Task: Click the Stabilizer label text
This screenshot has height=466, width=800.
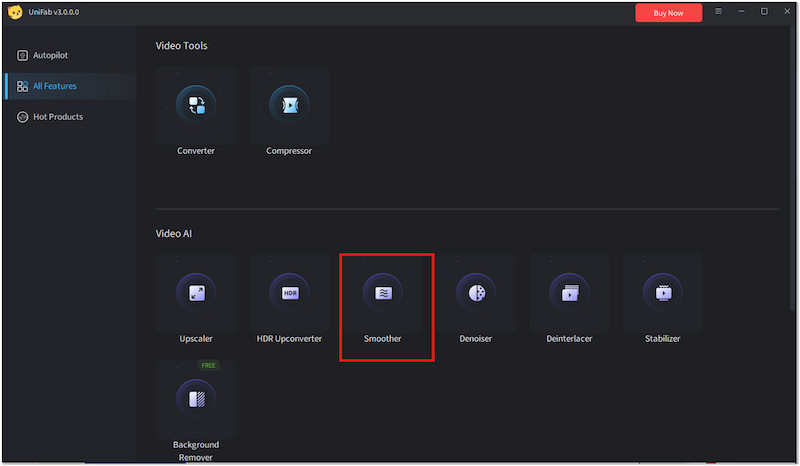Action: click(662, 338)
